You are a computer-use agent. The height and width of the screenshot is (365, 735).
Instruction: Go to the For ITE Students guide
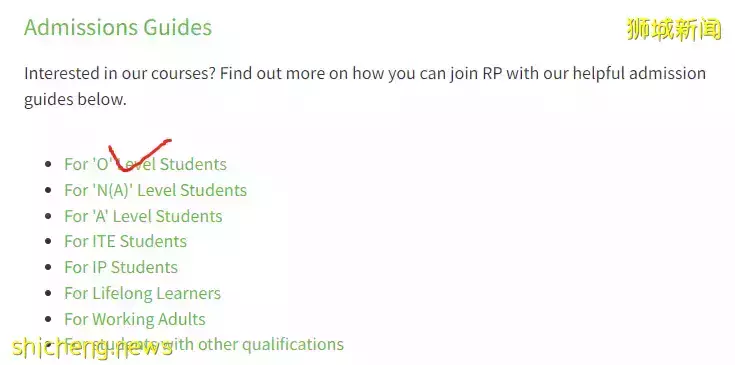[126, 242]
